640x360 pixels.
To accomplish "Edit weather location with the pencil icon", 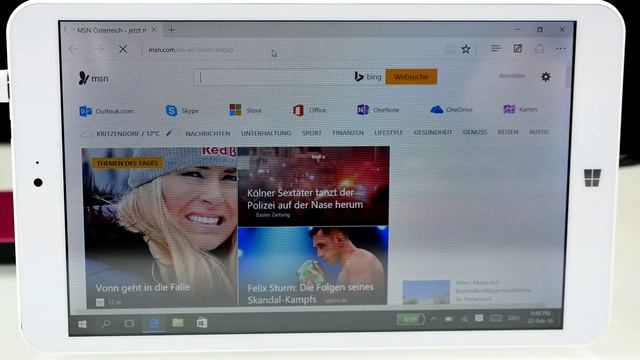I will (169, 133).
